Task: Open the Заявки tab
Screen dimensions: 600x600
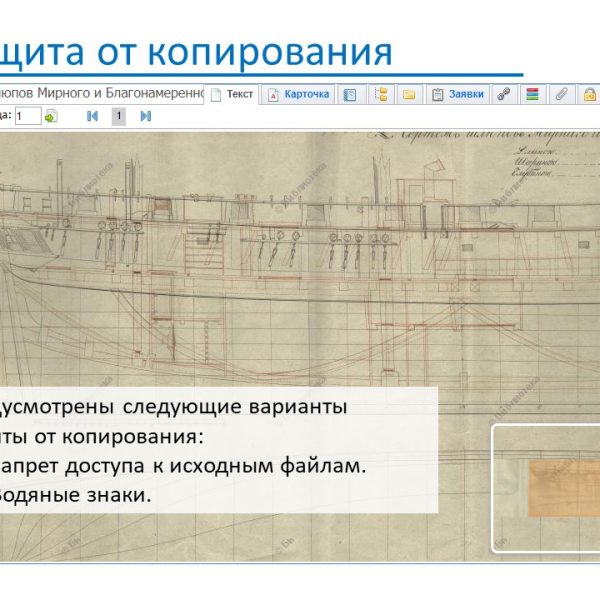Action: point(466,95)
